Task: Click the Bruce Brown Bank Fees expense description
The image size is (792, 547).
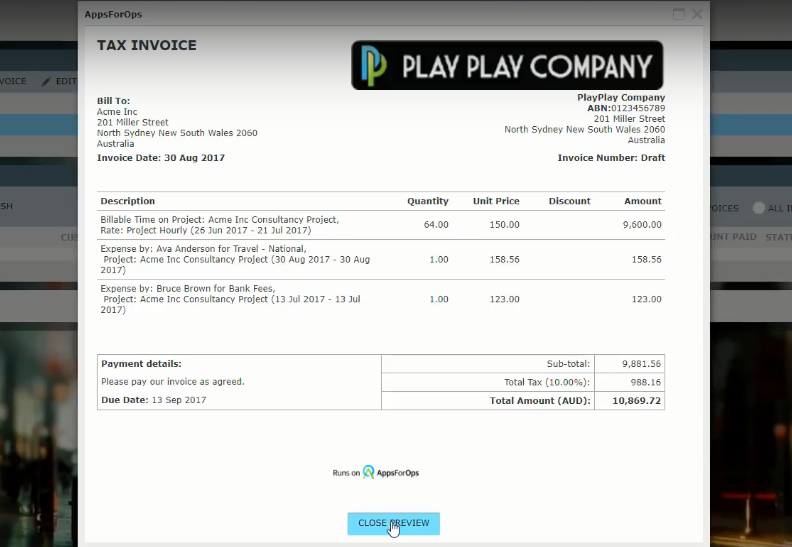Action: 230,299
